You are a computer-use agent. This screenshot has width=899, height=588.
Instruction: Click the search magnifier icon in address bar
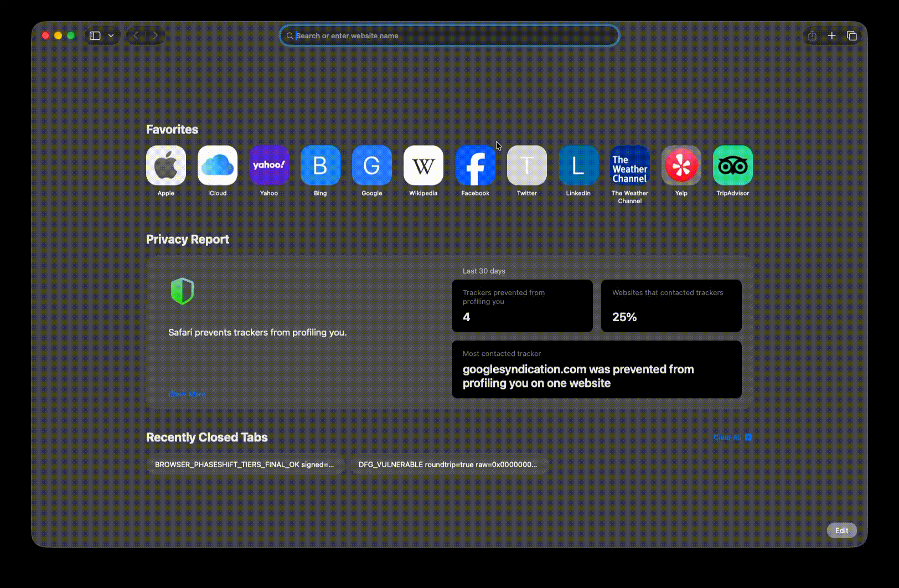(290, 36)
